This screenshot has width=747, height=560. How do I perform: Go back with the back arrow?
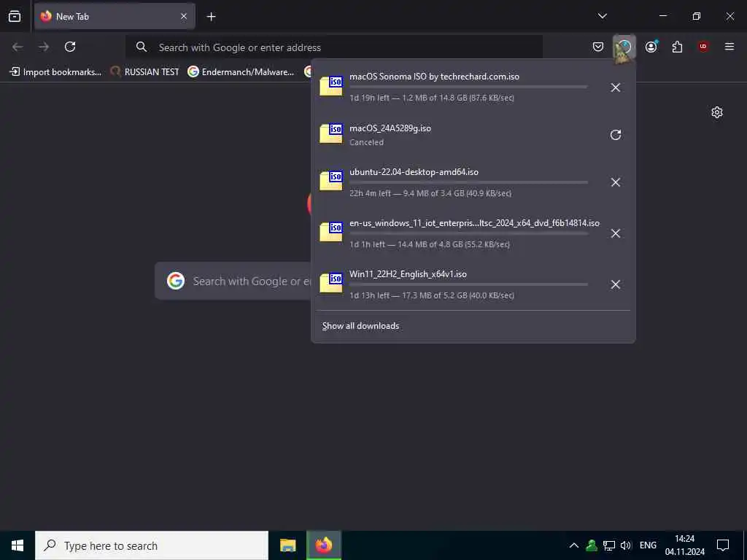[x=18, y=47]
